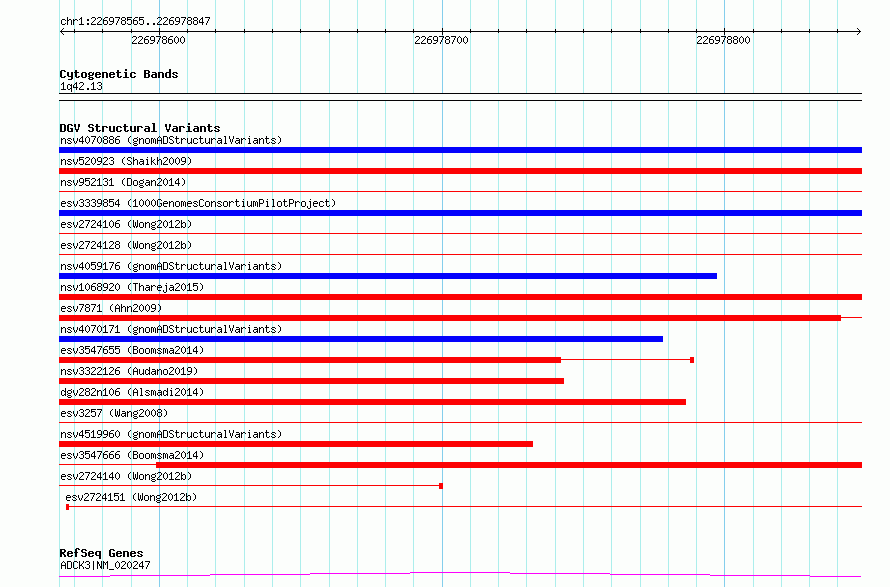Select the blue bar for esv3339854

tap(460, 213)
